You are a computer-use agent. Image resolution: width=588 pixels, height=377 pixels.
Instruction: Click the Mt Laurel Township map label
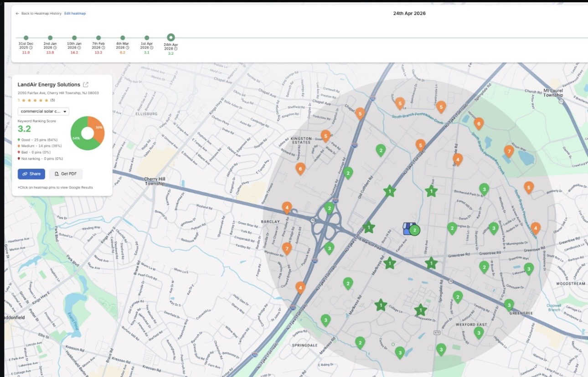pos(553,93)
